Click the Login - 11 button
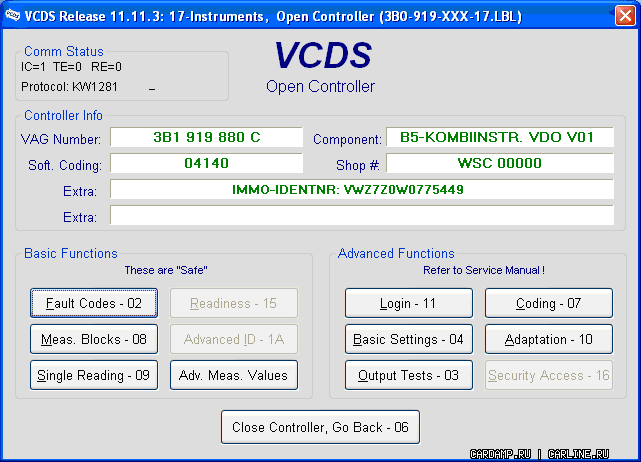 [x=408, y=303]
